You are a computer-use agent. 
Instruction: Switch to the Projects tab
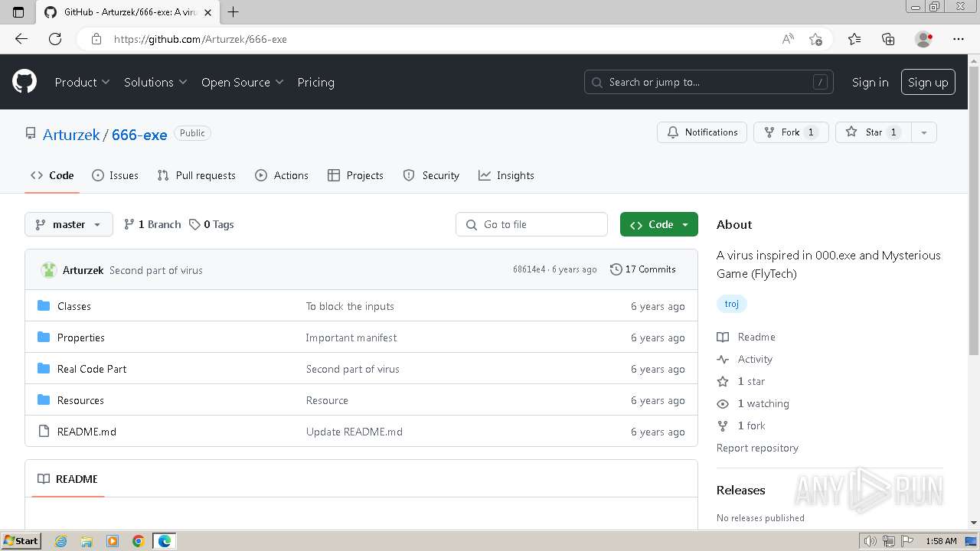click(x=355, y=175)
